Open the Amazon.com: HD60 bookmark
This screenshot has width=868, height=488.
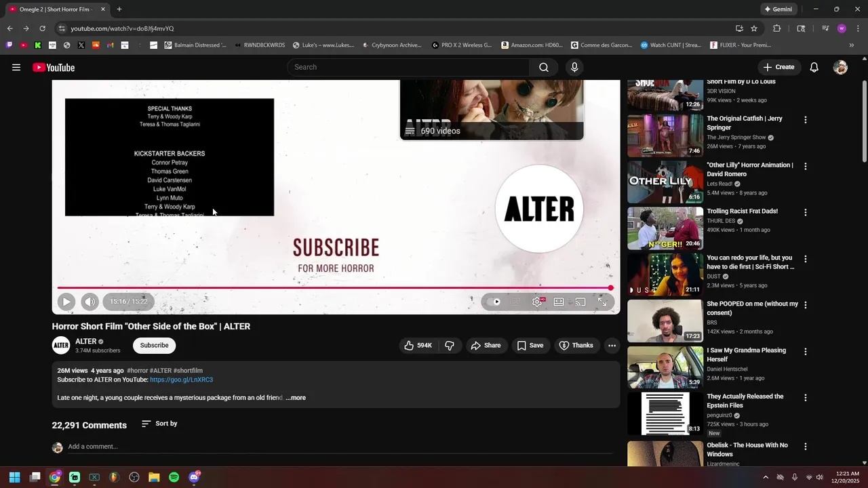[532, 45]
